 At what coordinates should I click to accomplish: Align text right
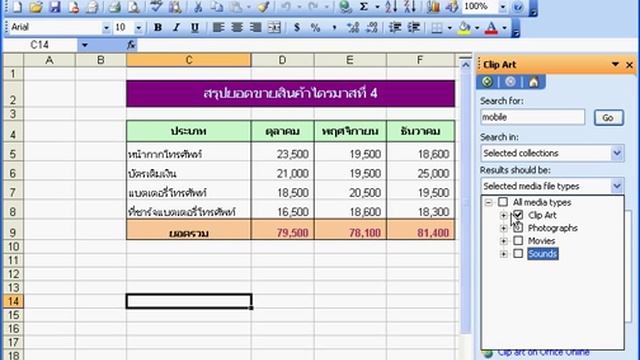pos(256,27)
